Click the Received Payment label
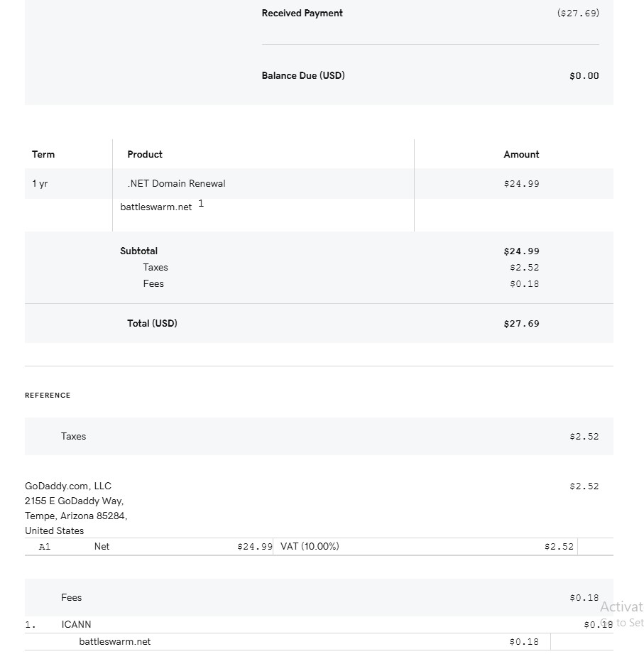 pos(302,13)
